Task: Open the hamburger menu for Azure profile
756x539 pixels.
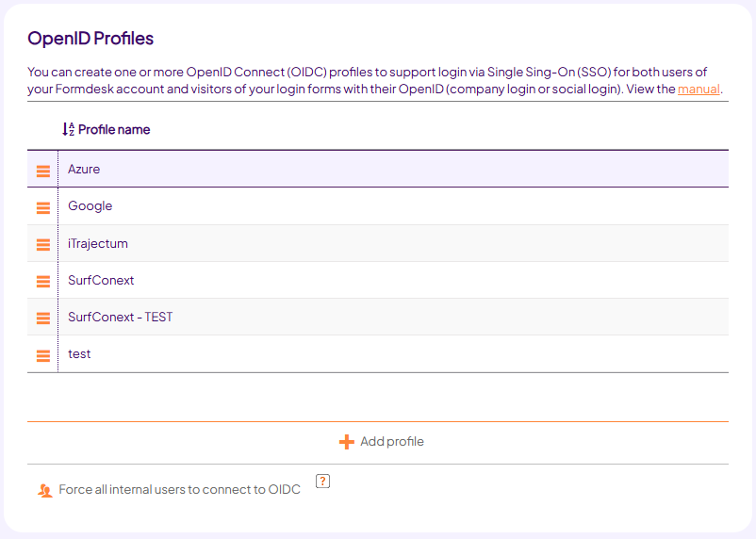Action: coord(43,171)
